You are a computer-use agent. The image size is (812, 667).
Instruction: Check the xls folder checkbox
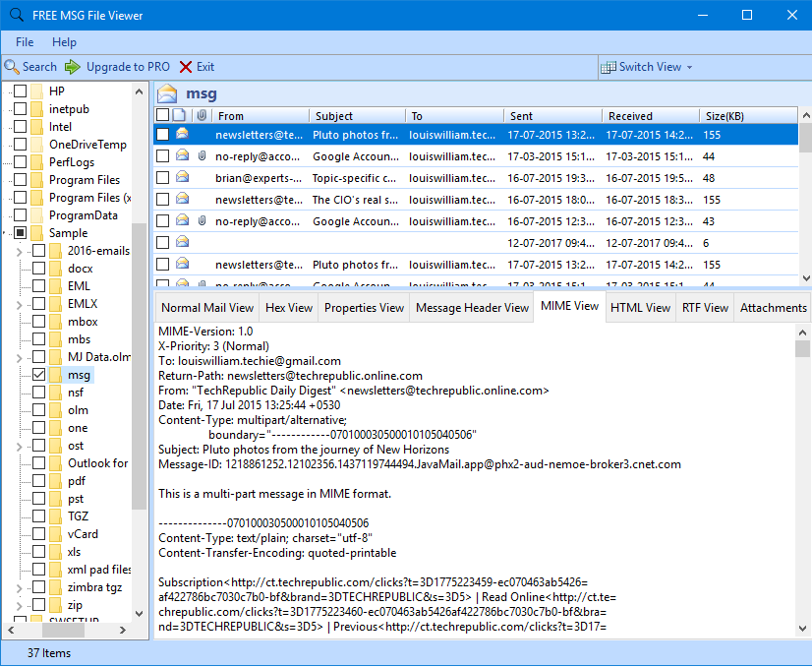pos(39,552)
